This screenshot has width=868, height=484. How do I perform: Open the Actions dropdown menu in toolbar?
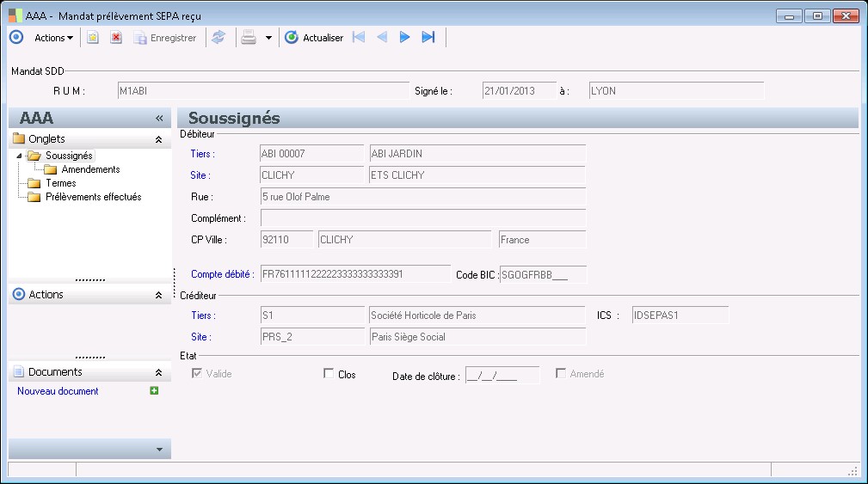(53, 38)
